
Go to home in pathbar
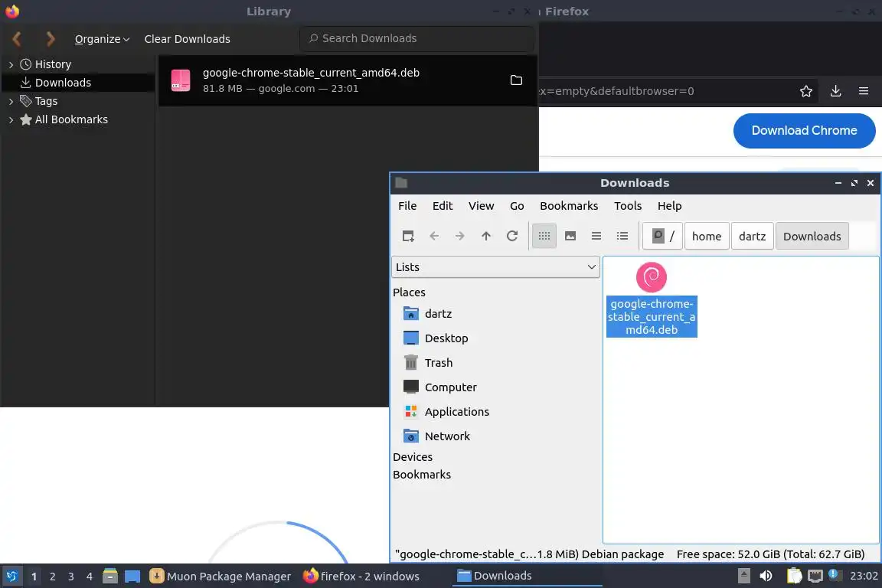pos(707,237)
